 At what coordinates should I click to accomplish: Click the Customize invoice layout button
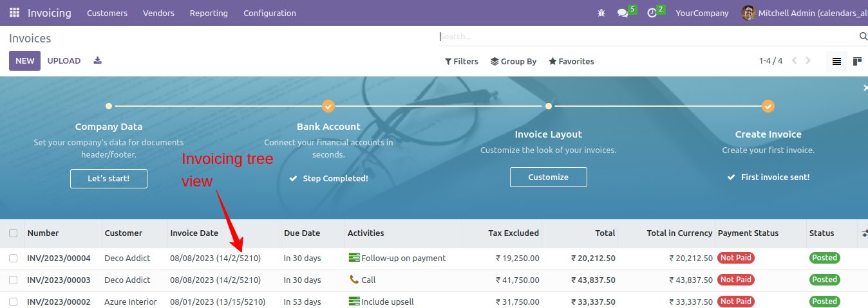click(x=549, y=177)
